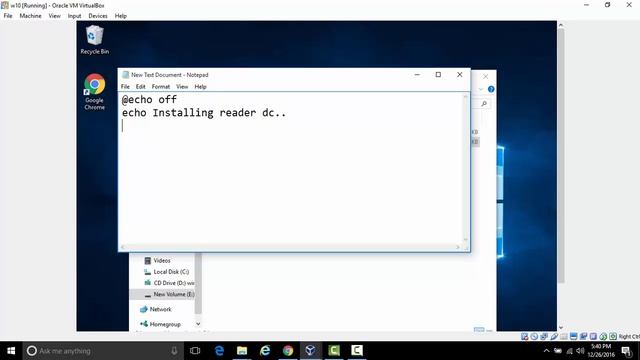
Task: Click the Cortana microphone icon
Action: click(174, 351)
